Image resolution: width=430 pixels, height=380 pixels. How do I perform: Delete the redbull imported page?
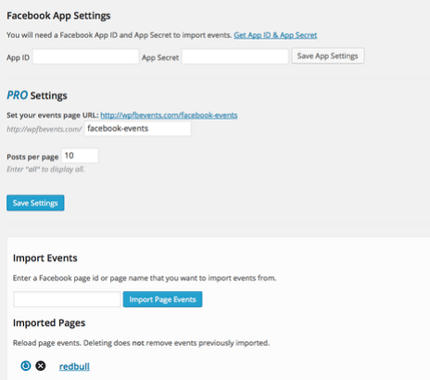pos(41,366)
